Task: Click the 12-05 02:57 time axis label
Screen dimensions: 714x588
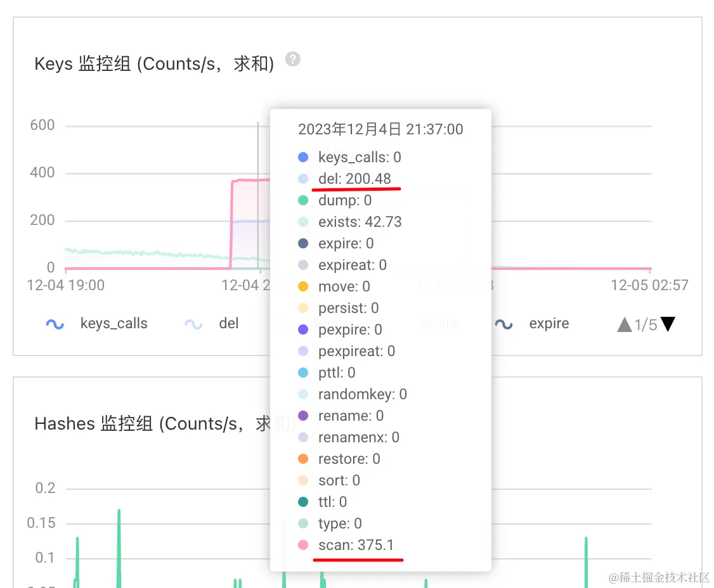Action: pos(649,285)
